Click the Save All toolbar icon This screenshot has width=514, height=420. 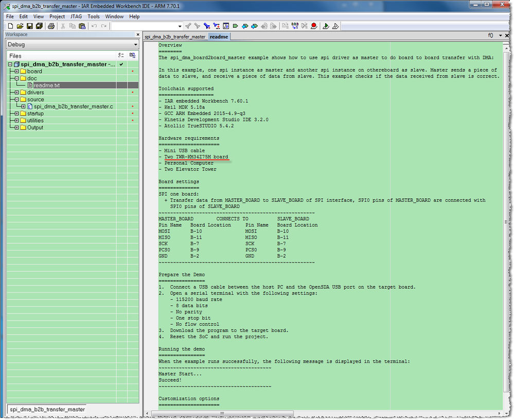click(x=39, y=26)
